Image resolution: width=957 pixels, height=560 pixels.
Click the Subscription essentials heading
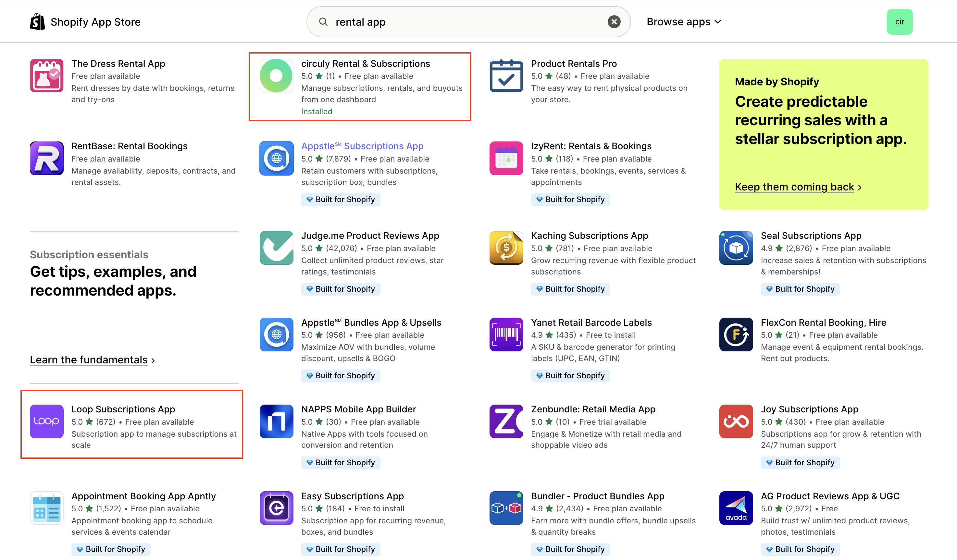pos(89,254)
